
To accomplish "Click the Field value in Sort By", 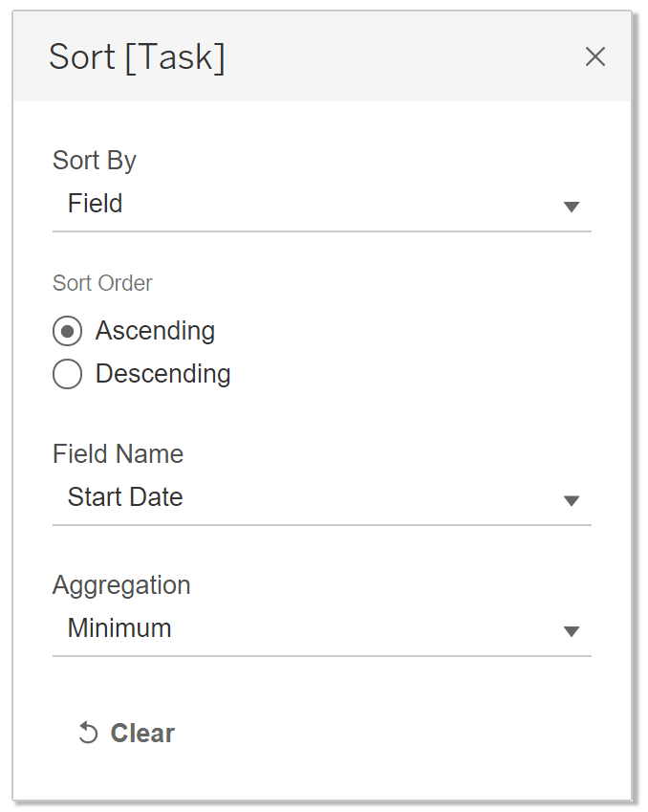I will click(x=96, y=203).
